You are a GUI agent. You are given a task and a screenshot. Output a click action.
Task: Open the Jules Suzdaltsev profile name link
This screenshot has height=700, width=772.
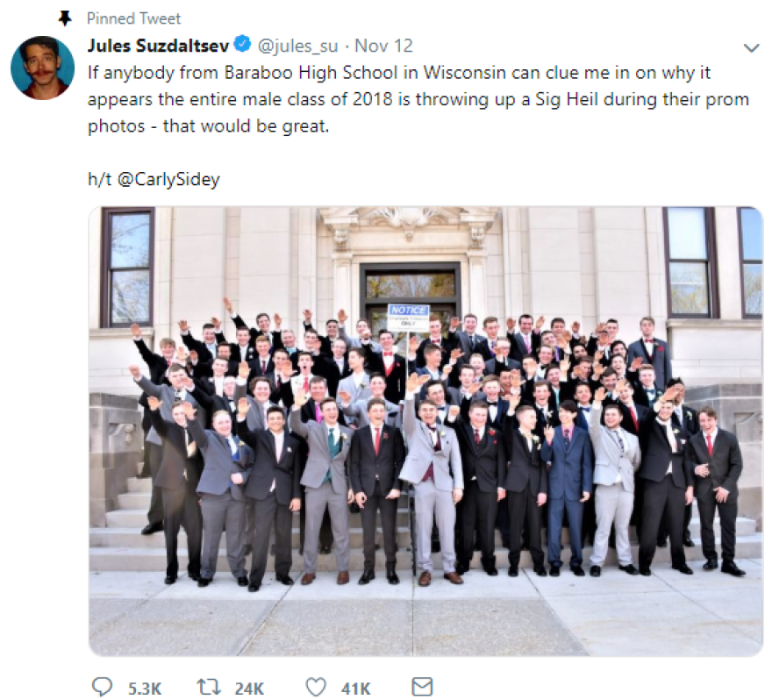(x=158, y=46)
